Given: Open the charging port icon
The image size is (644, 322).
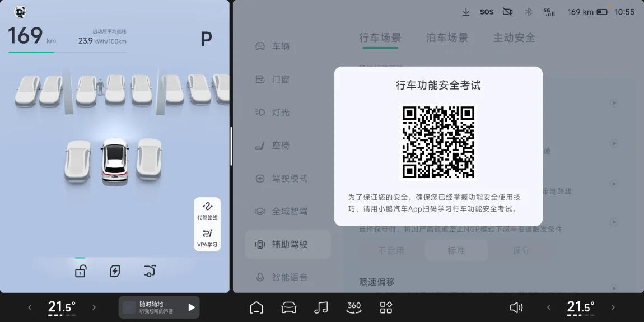Looking at the screenshot, I should (x=115, y=271).
